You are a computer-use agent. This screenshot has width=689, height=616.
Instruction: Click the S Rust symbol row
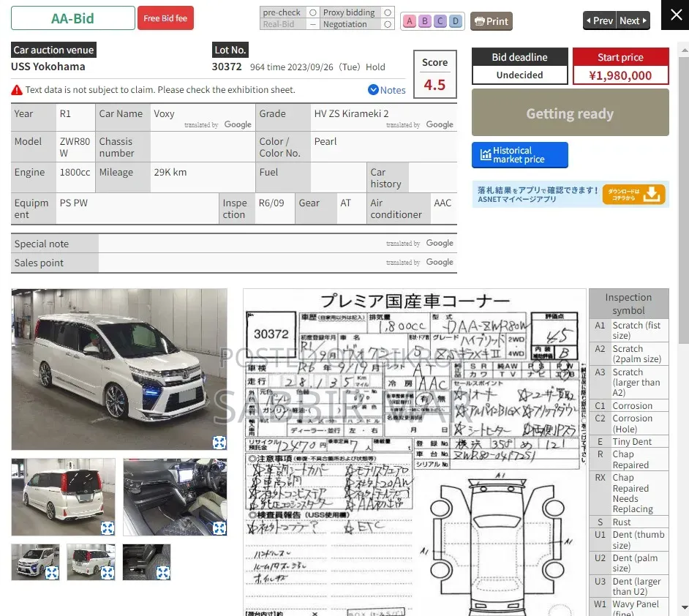(629, 522)
